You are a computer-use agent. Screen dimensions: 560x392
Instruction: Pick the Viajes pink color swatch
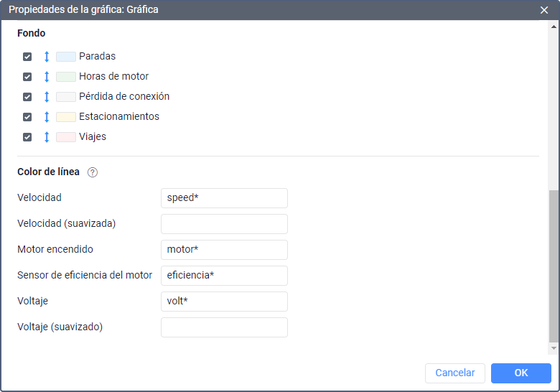pyautogui.click(x=66, y=136)
